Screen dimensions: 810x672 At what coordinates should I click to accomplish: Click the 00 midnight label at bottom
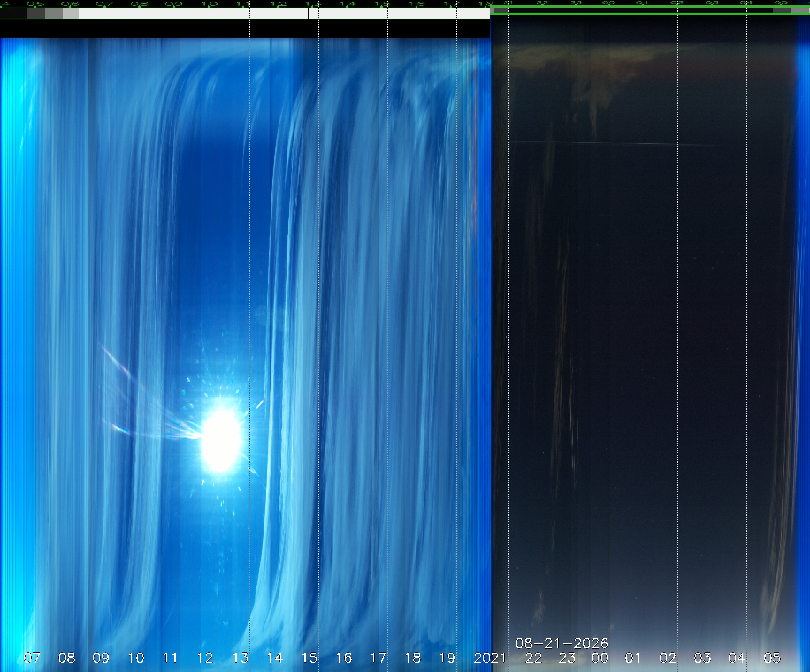(x=600, y=658)
